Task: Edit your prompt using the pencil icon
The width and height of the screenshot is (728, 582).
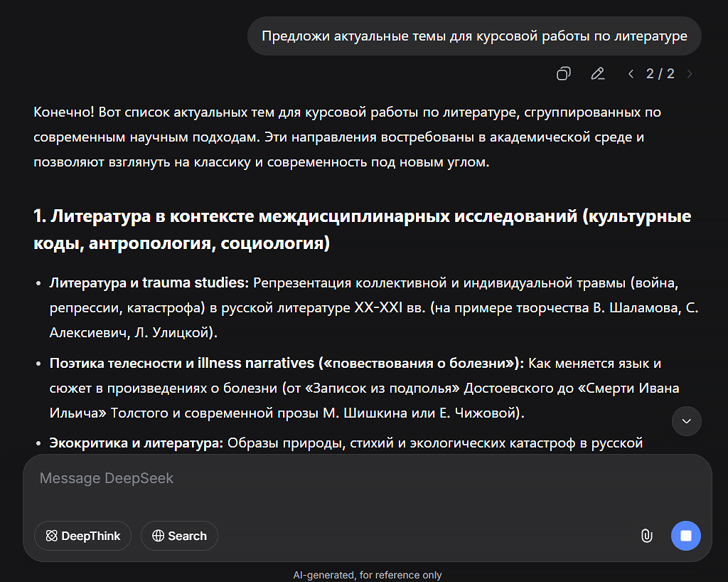Action: 598,73
